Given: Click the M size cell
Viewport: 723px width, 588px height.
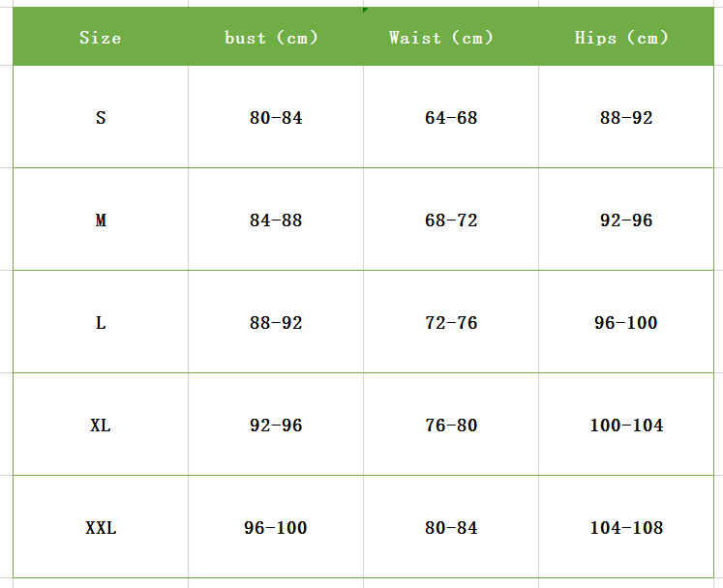Looking at the screenshot, I should click(x=101, y=220).
